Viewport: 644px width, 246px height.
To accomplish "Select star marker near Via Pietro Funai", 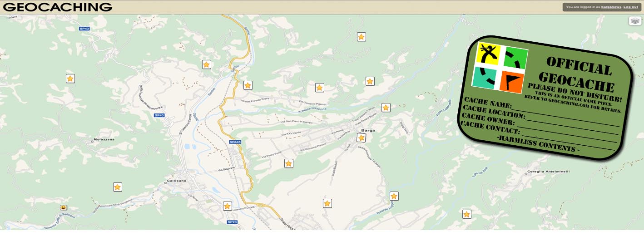I will [x=288, y=163].
